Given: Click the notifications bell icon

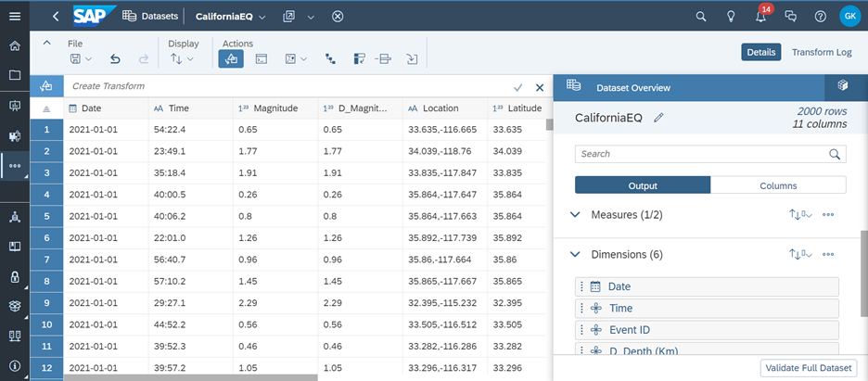Looking at the screenshot, I should coord(760,17).
